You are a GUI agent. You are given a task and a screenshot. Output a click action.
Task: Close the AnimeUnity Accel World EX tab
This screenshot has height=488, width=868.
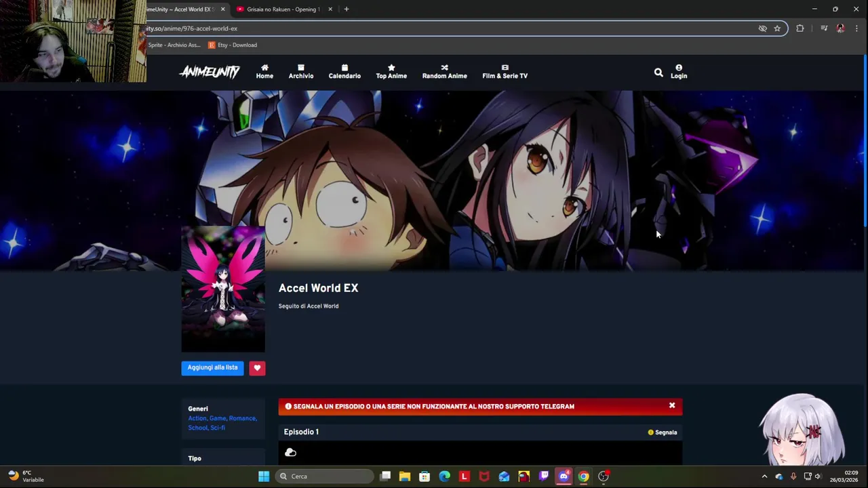click(x=222, y=9)
